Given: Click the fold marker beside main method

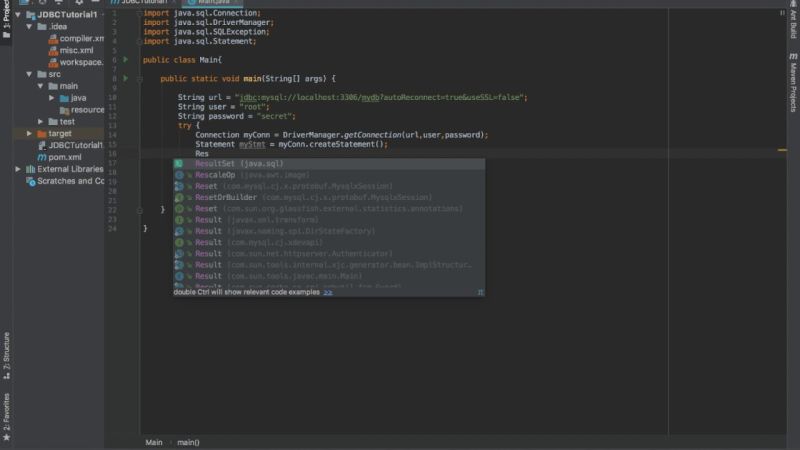Looking at the screenshot, I should (x=139, y=79).
